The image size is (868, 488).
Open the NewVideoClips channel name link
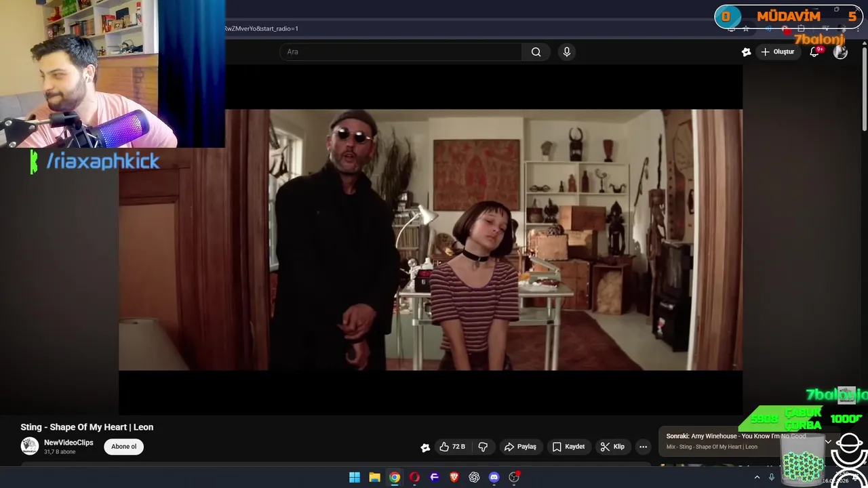[x=68, y=443]
